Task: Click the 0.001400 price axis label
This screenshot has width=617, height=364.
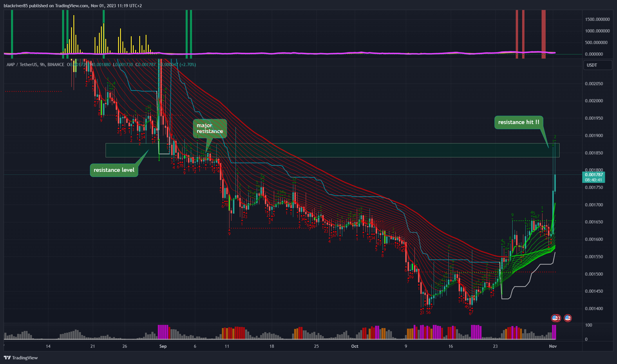Action: click(x=594, y=309)
